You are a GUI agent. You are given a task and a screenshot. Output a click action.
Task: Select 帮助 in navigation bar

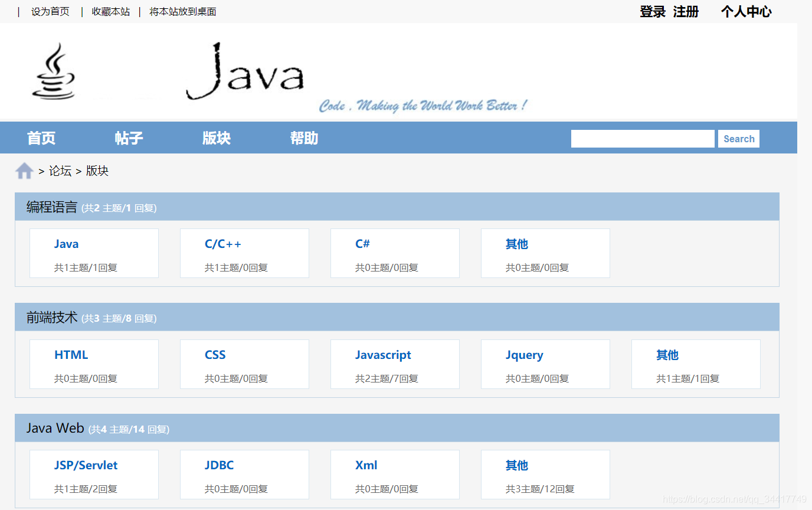point(304,138)
